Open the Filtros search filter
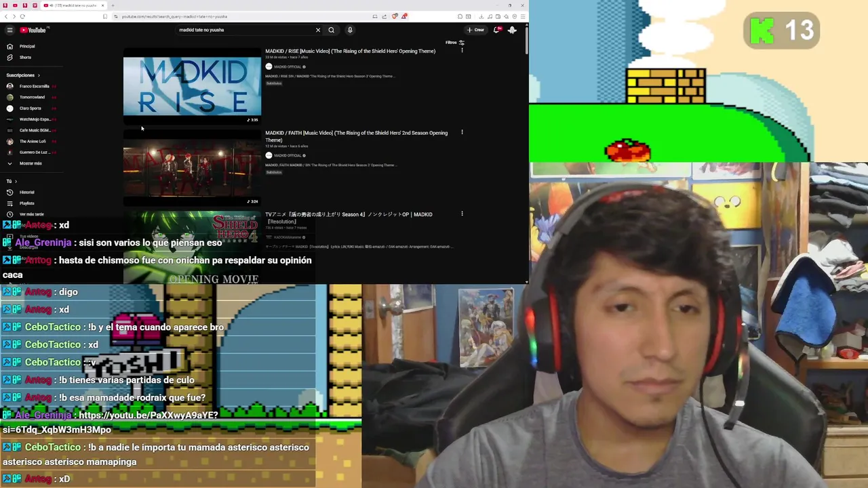The image size is (868, 488). point(454,42)
